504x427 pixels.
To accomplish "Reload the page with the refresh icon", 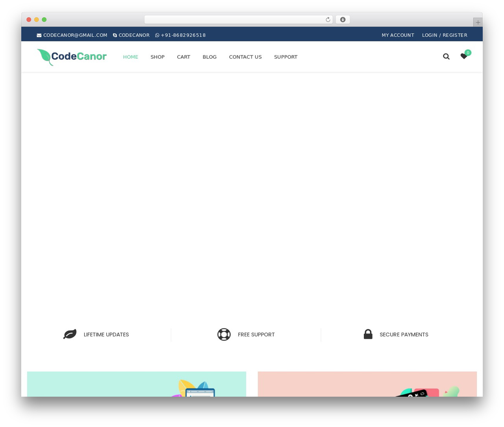I will pos(328,20).
